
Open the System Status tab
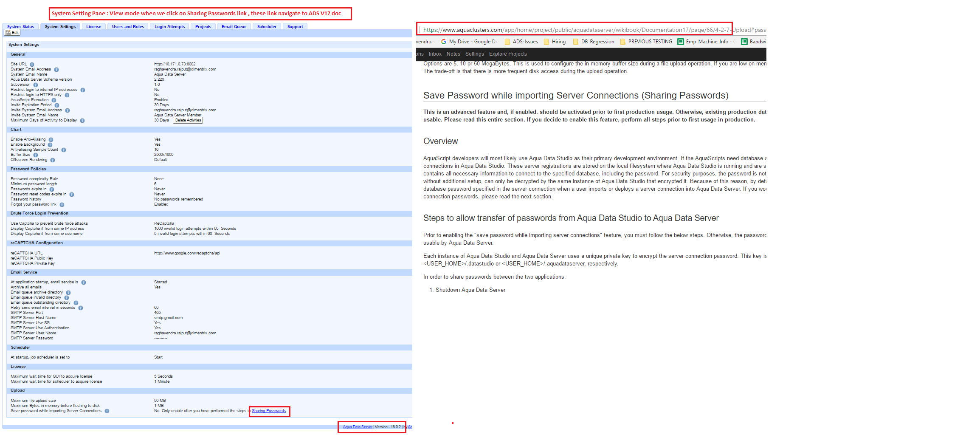click(x=20, y=26)
